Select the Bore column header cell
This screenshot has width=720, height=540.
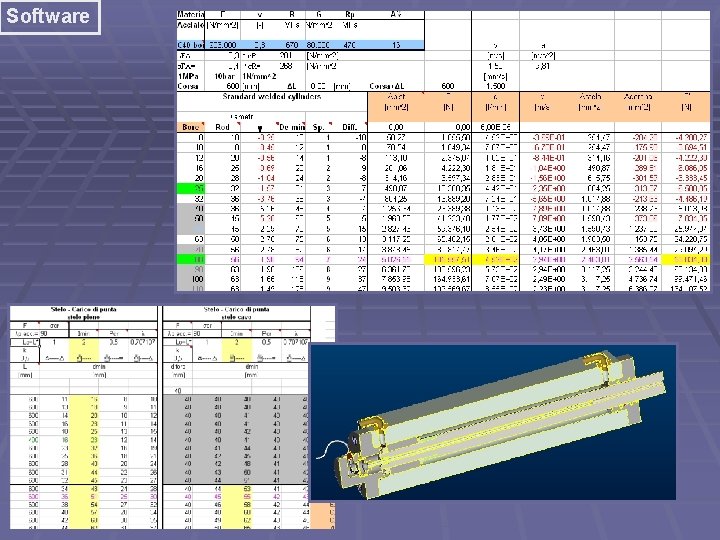(x=191, y=127)
